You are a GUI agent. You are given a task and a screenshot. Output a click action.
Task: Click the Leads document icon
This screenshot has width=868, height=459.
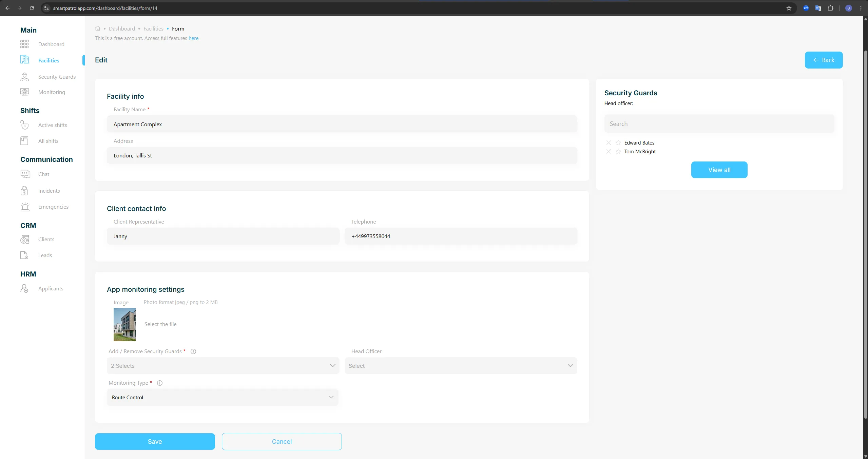pyautogui.click(x=24, y=255)
